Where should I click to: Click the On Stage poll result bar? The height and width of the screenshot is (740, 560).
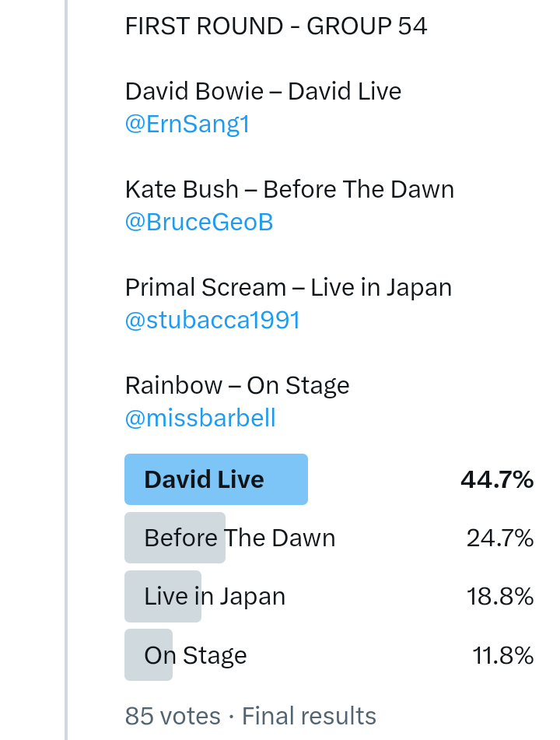pyautogui.click(x=195, y=655)
